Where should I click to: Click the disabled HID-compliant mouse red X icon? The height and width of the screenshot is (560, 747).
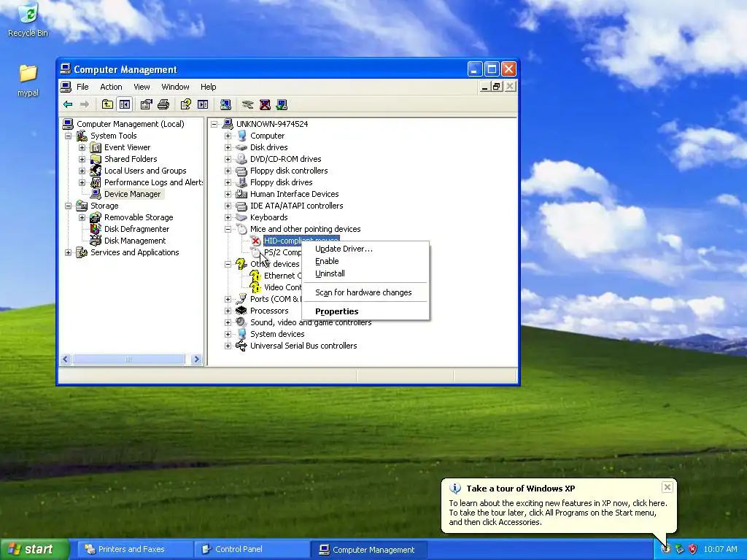(255, 241)
